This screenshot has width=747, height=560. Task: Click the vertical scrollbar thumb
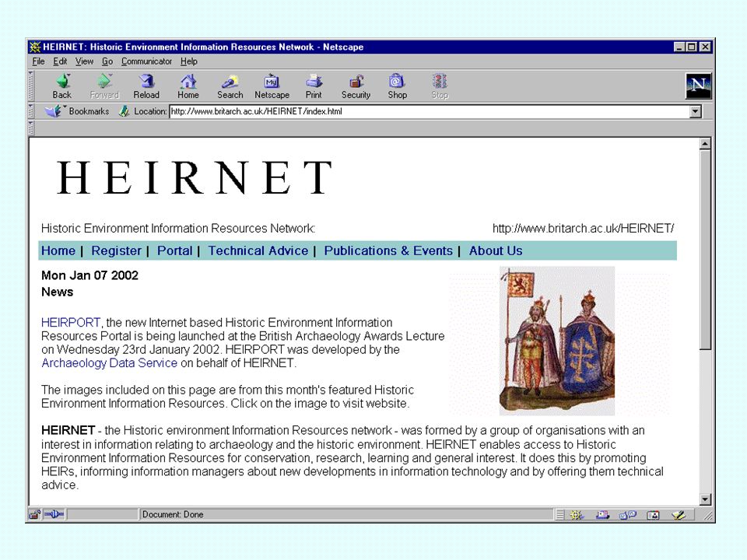click(x=706, y=250)
